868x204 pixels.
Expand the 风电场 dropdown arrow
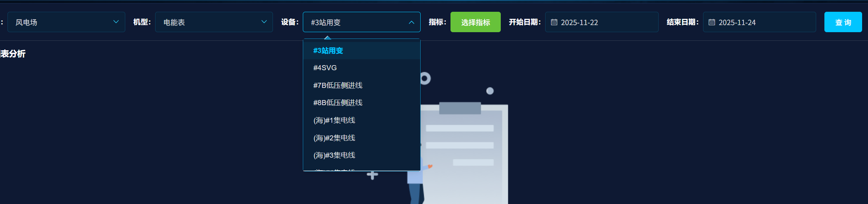116,22
